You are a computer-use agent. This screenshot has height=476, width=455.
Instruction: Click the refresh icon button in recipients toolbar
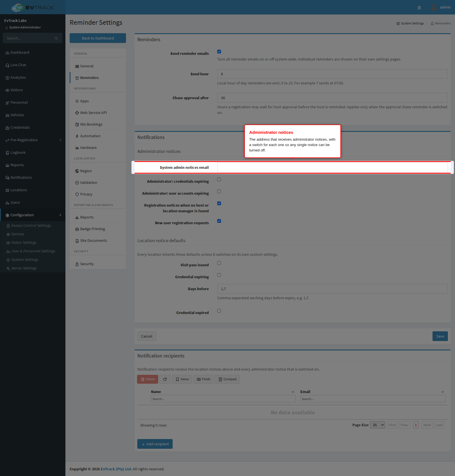165,379
